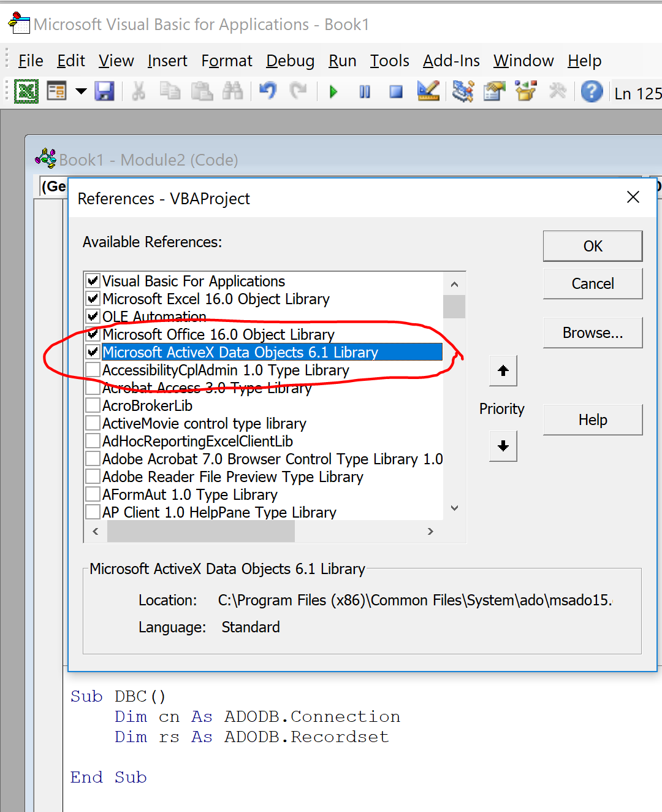Viewport: 662px width, 812px height.
Task: Click the Browse... button
Action: tap(592, 332)
